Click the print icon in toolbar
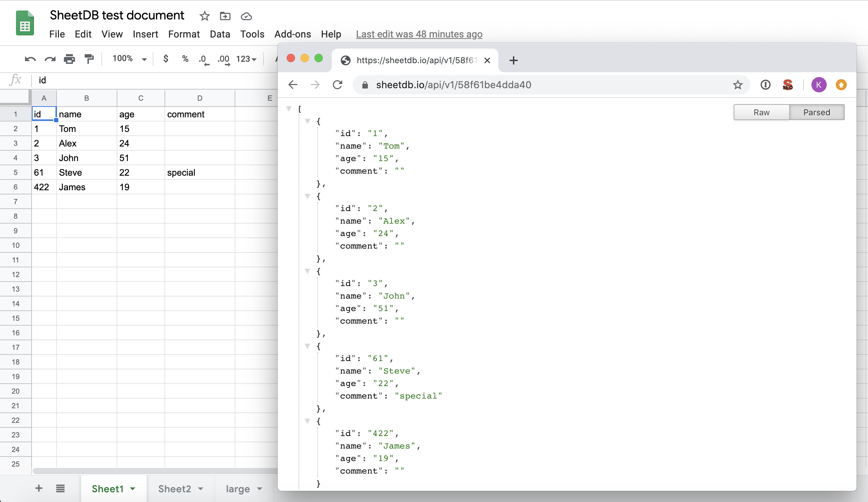Viewport: 868px width, 502px height. coord(69,59)
